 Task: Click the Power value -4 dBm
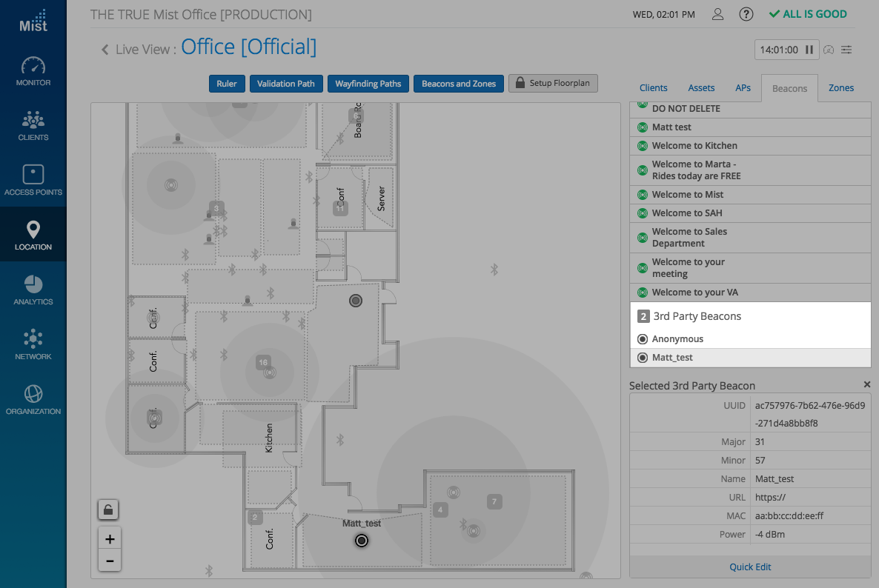[x=770, y=534]
